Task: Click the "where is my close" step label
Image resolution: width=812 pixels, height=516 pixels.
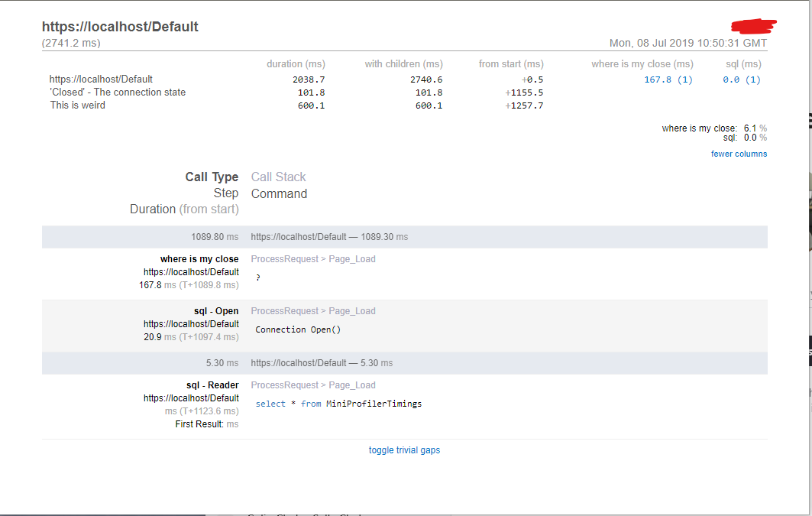Action: [199, 258]
